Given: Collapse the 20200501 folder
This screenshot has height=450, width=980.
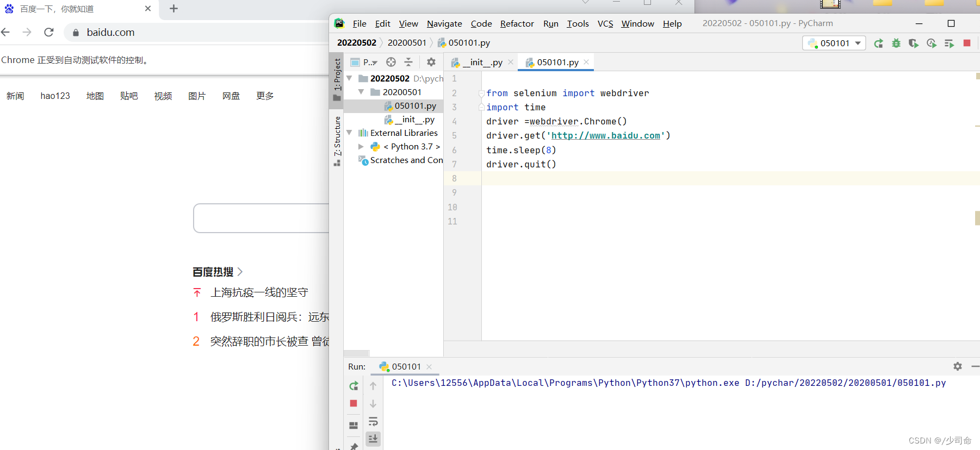Looking at the screenshot, I should 361,92.
